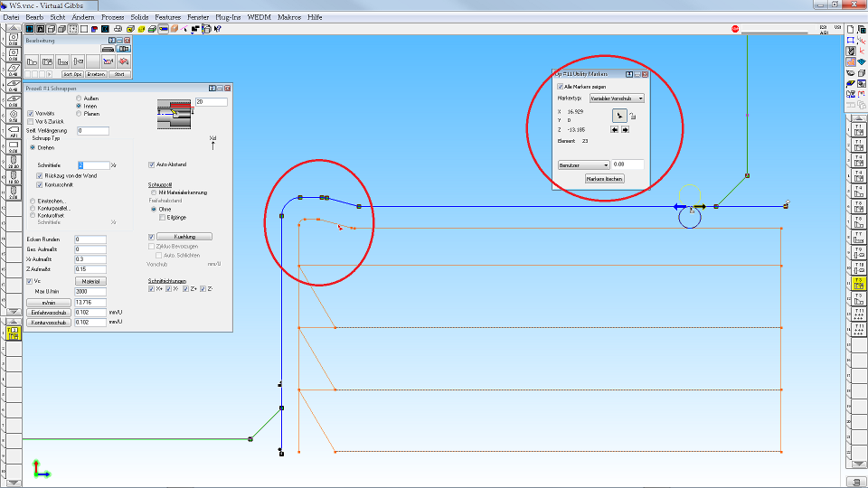Image resolution: width=868 pixels, height=488 pixels.
Task: Select tool tile 1 in left tool list
Action: pyautogui.click(x=14, y=39)
